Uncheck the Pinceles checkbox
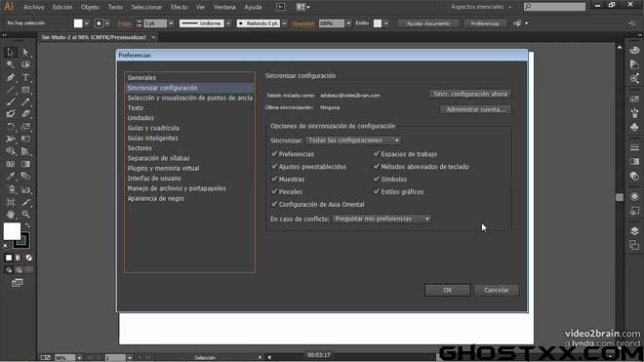Viewport: 644px width, 362px height. (x=274, y=191)
